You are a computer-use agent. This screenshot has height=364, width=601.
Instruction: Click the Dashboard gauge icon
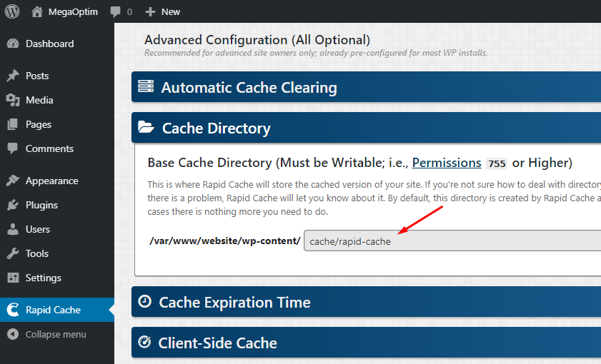13,44
